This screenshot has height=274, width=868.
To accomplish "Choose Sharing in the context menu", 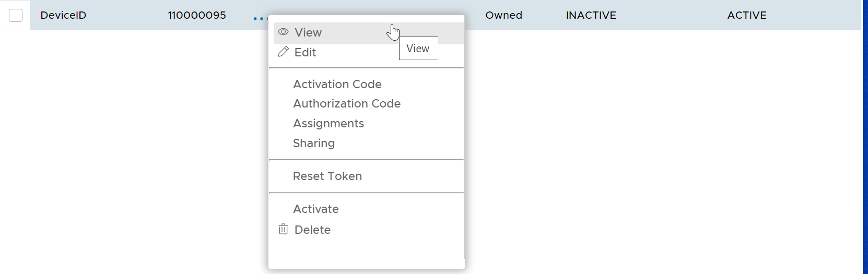I will (314, 144).
